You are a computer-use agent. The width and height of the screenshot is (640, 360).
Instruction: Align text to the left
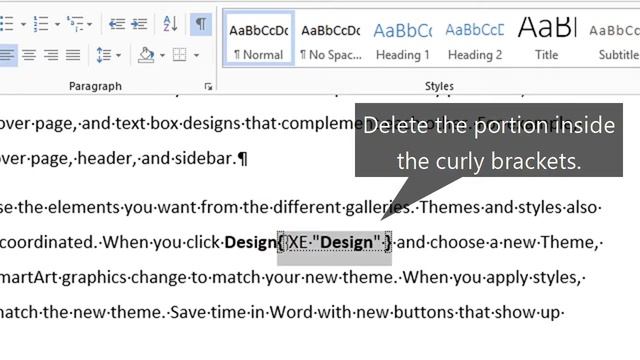[x=7, y=55]
